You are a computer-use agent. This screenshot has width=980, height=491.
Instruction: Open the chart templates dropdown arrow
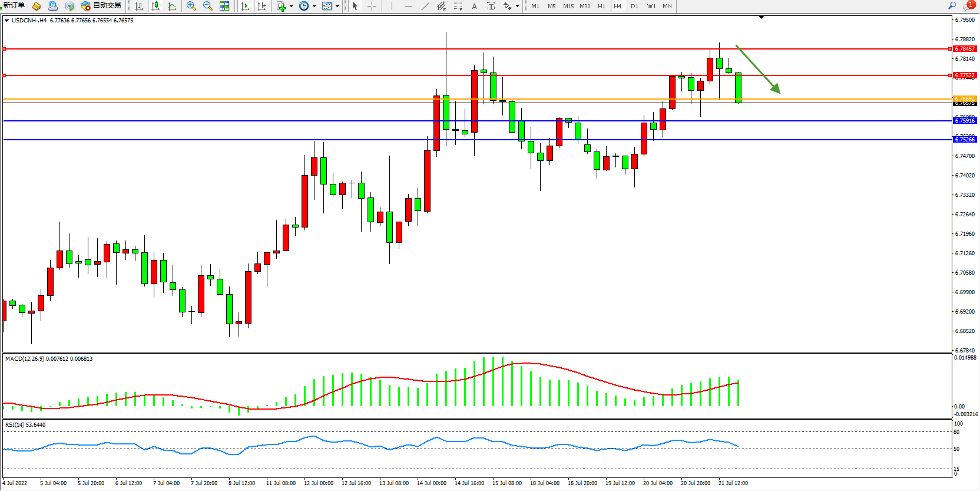coord(337,6)
